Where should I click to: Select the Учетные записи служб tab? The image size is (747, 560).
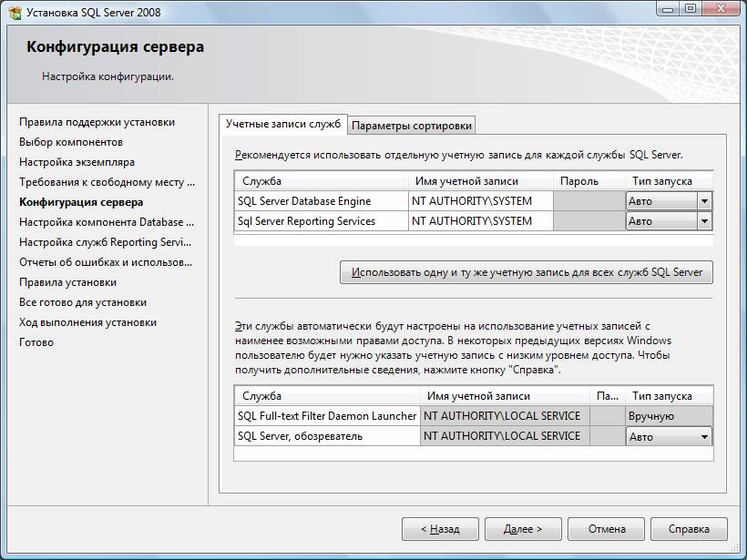click(282, 124)
